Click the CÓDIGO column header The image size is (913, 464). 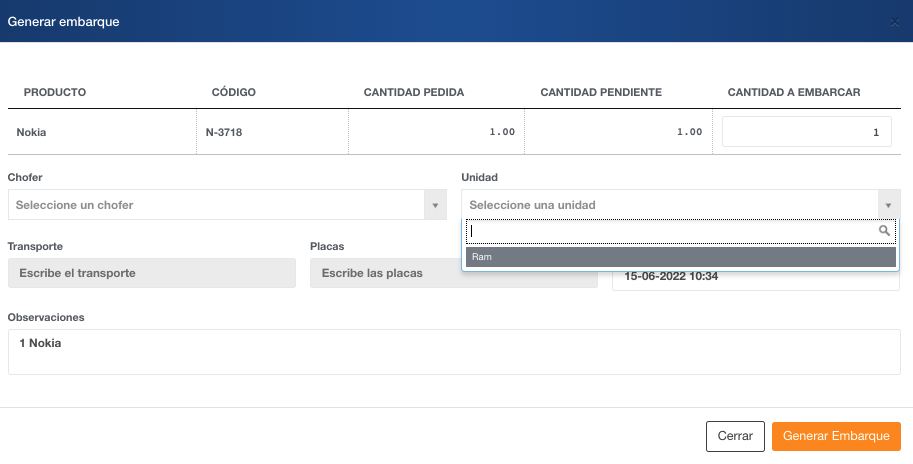tap(234, 93)
